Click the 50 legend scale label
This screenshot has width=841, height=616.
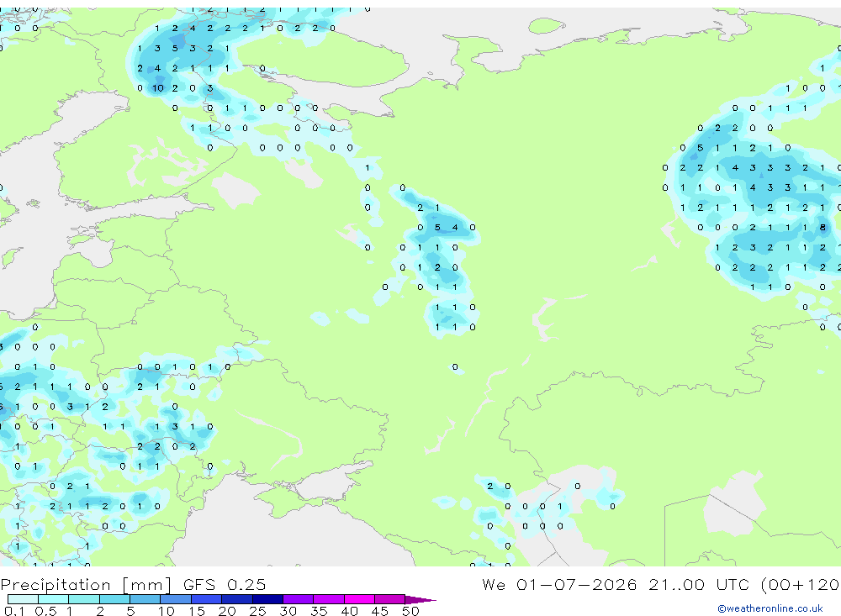pyautogui.click(x=410, y=611)
